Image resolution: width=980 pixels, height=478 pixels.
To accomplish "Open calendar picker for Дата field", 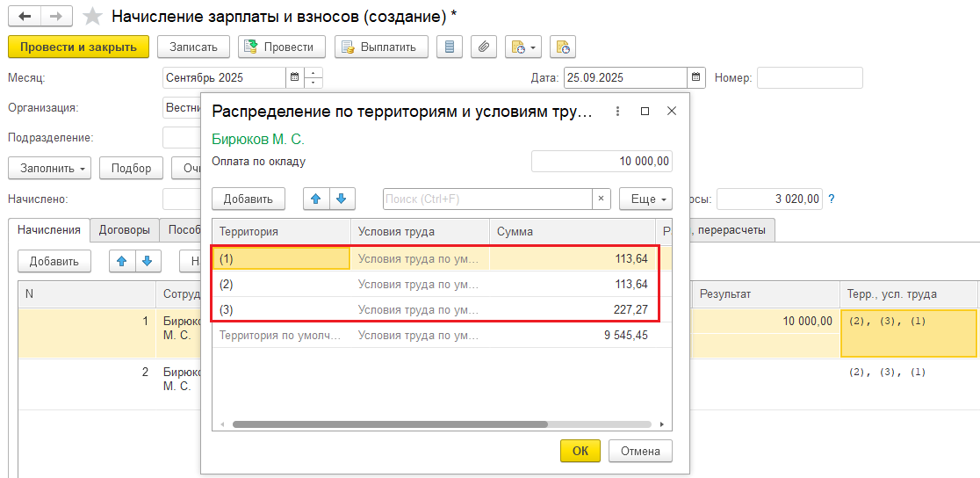I will pos(697,77).
